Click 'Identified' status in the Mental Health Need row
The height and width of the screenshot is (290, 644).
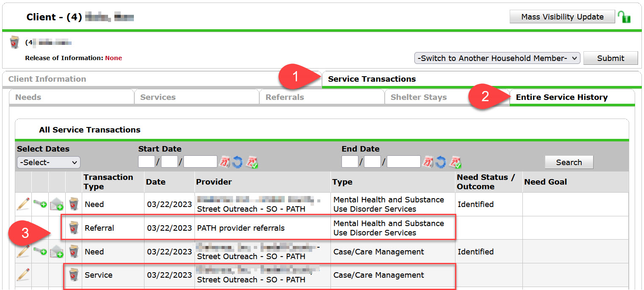pos(475,204)
